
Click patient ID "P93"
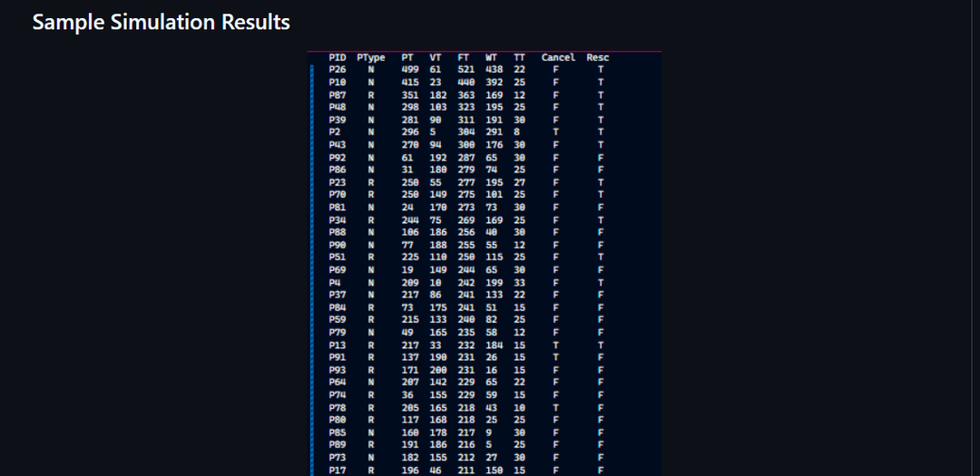(x=338, y=370)
